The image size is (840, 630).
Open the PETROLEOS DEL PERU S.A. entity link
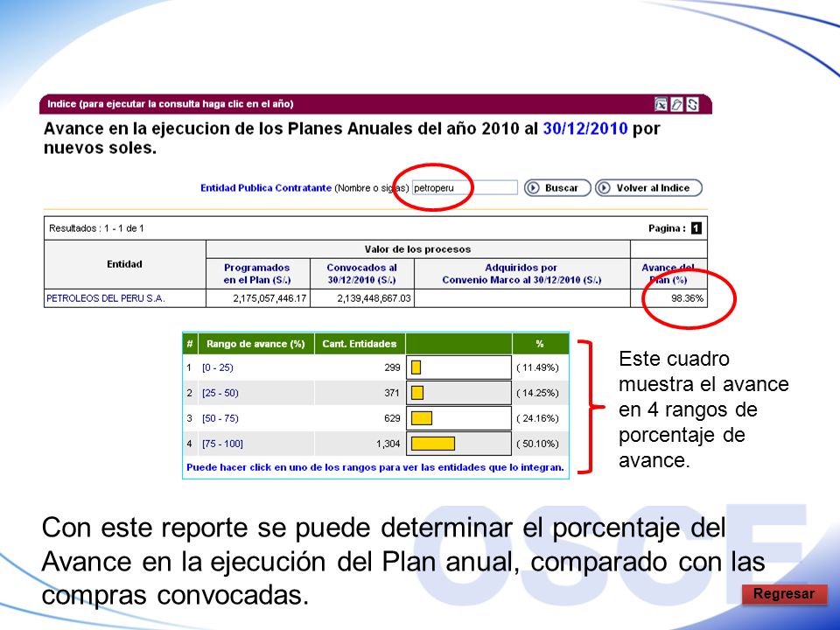(106, 298)
